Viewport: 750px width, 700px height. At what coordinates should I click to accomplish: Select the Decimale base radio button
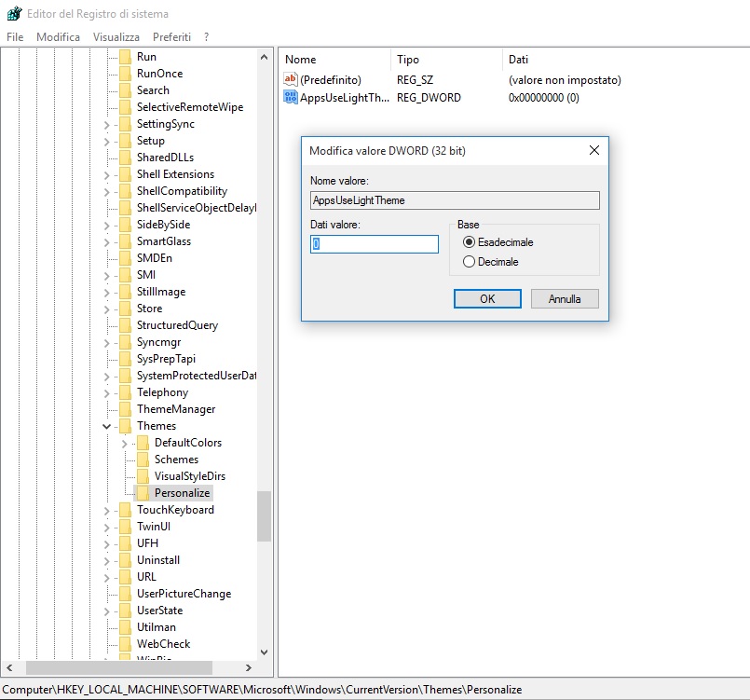[x=469, y=262]
